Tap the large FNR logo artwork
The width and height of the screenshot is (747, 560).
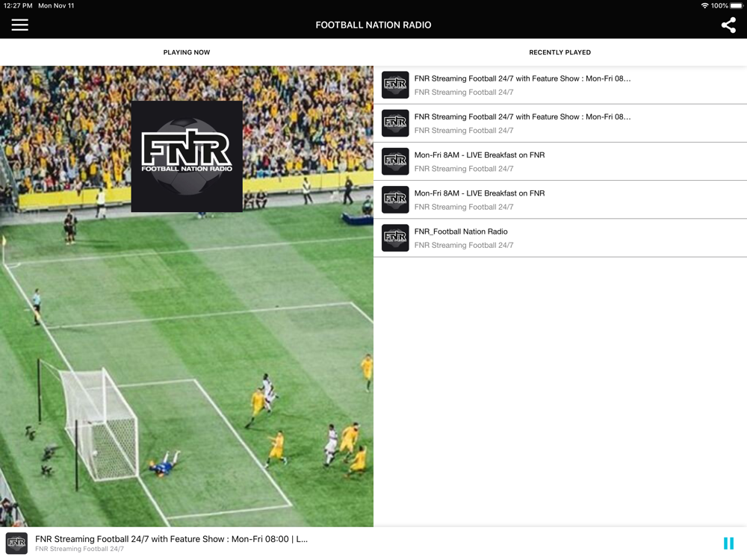pyautogui.click(x=187, y=156)
